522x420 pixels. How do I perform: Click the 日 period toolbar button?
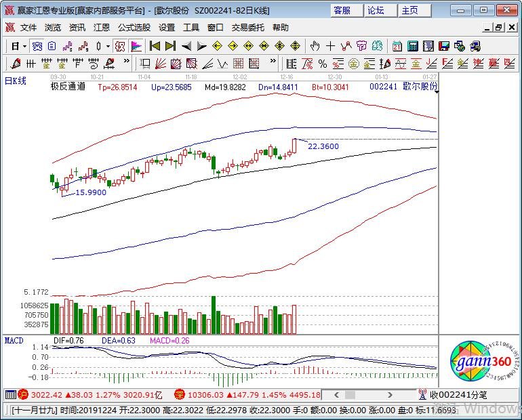[x=16, y=46]
